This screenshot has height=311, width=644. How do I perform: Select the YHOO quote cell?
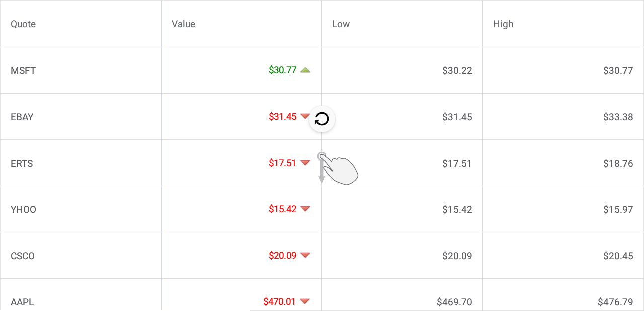pyautogui.click(x=80, y=209)
